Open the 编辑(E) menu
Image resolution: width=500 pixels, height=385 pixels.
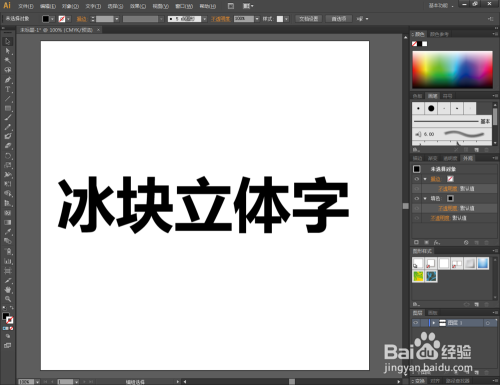[48, 6]
